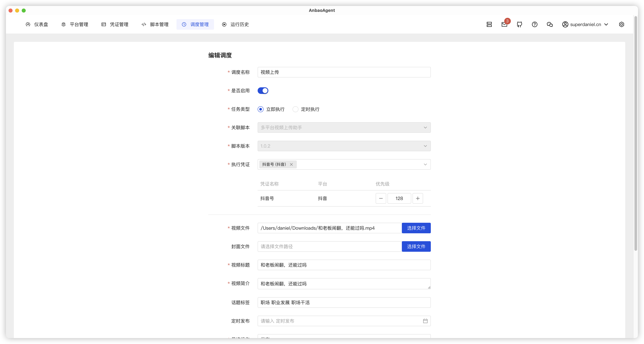Click the settings hexagon icon at top right

[x=621, y=24]
